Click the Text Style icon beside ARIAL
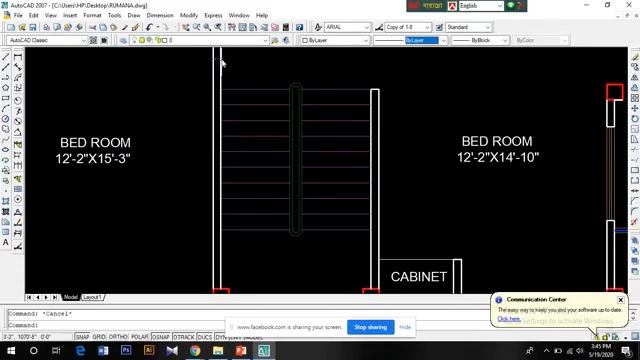 (318, 27)
